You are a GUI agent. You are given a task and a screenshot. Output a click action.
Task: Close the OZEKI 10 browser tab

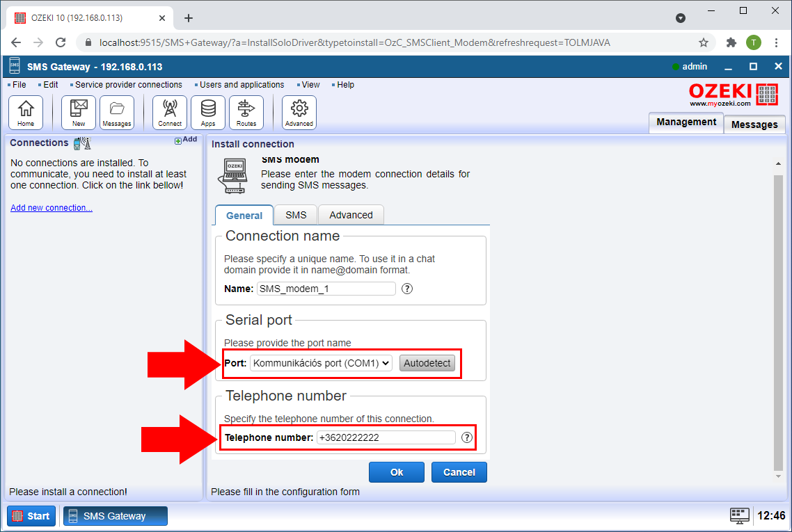[162, 18]
